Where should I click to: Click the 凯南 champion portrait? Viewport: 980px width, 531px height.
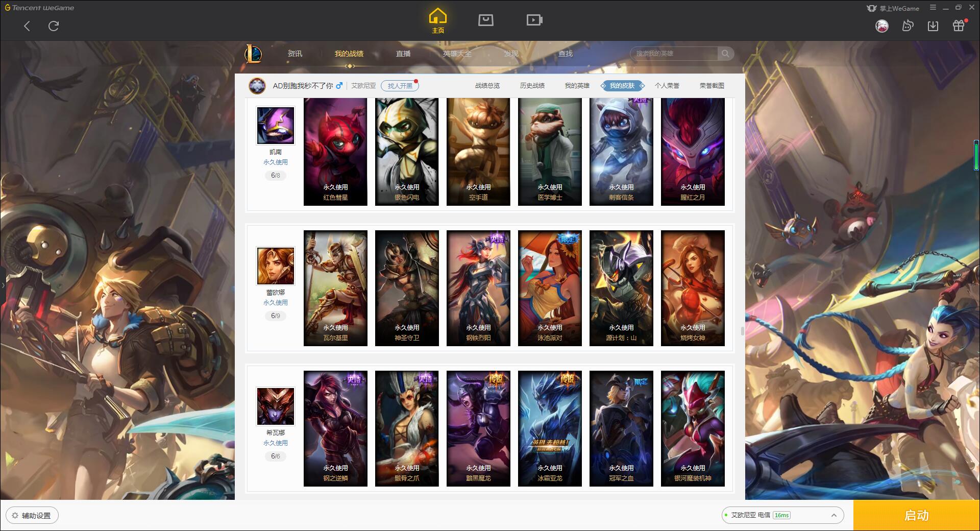click(276, 126)
